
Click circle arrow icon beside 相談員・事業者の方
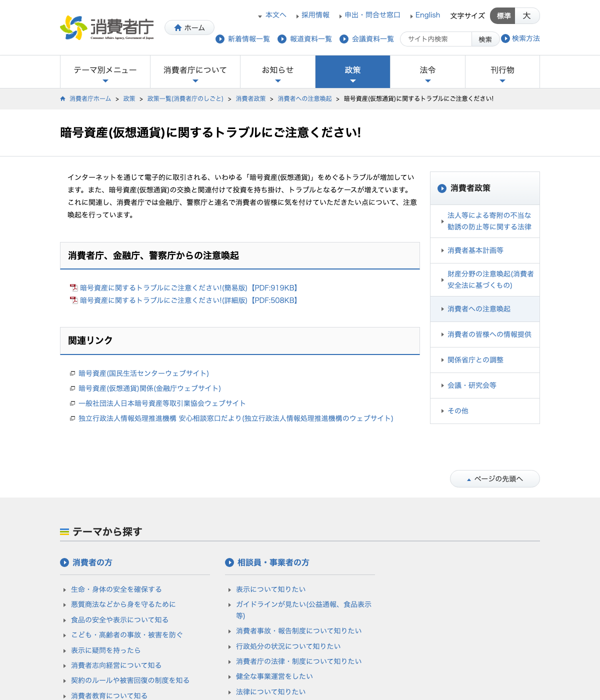(x=229, y=562)
